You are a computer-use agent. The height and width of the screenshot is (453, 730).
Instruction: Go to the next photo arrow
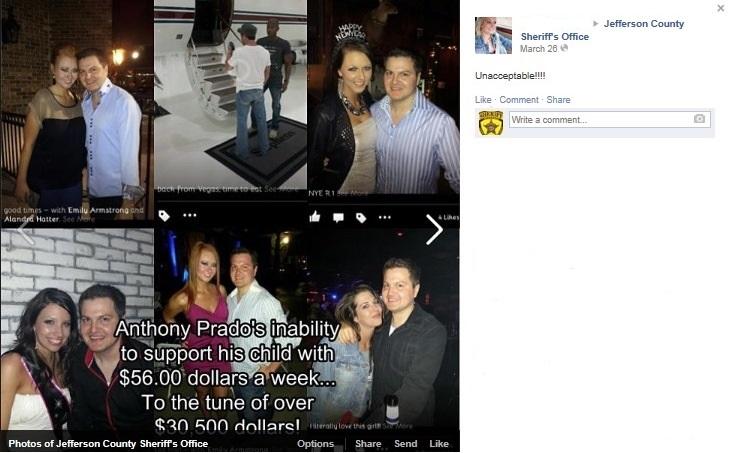(x=434, y=229)
